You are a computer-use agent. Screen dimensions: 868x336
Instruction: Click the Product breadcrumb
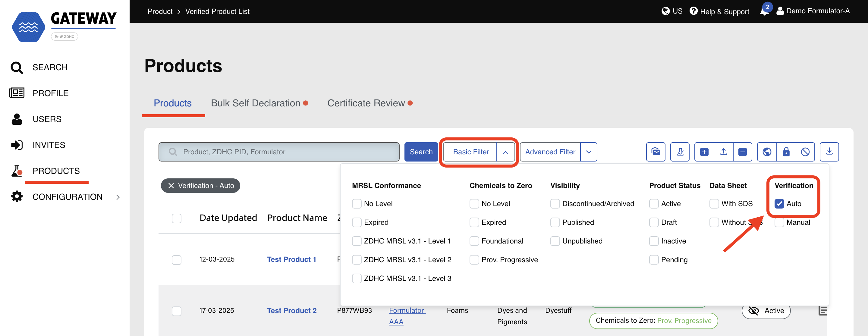(160, 11)
